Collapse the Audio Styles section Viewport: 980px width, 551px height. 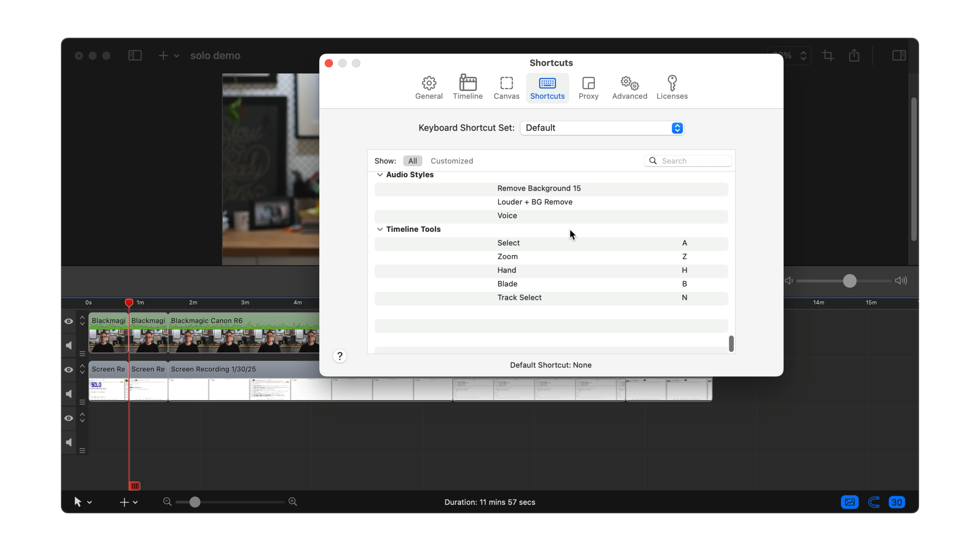380,174
